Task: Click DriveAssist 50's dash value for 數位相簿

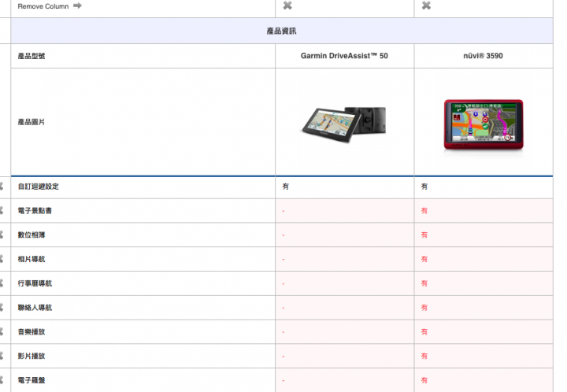Action: [283, 235]
